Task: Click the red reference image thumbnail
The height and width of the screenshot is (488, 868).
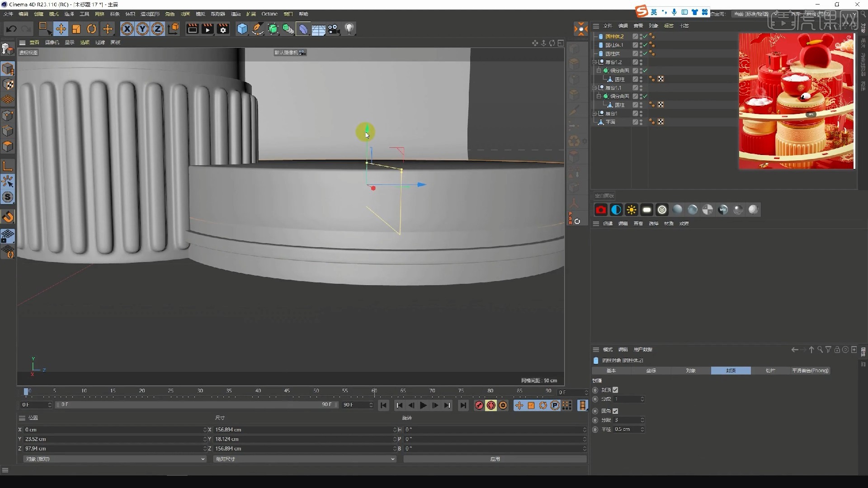Action: coord(797,101)
